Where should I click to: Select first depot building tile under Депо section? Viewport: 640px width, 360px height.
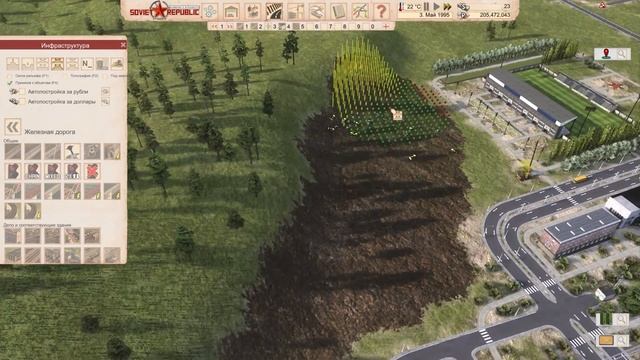[x=13, y=236]
